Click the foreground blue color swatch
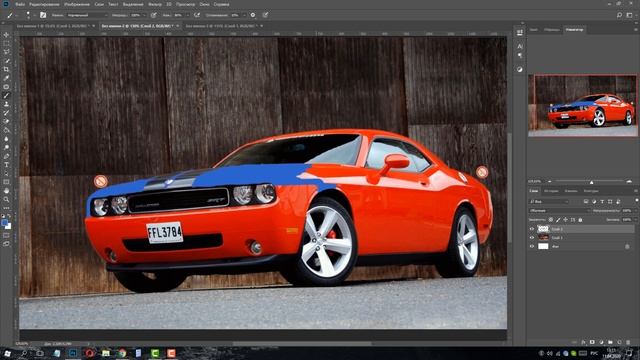This screenshot has width=640, height=360. pos(4,222)
